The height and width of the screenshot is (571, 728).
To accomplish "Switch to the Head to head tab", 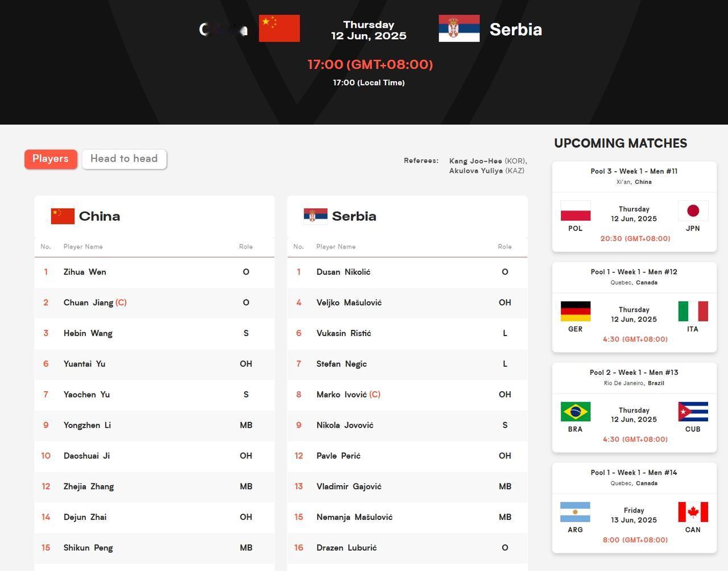I will pyautogui.click(x=124, y=159).
